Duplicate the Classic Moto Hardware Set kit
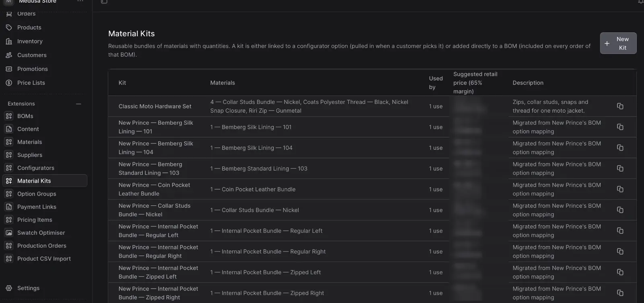The image size is (644, 303). (x=620, y=106)
